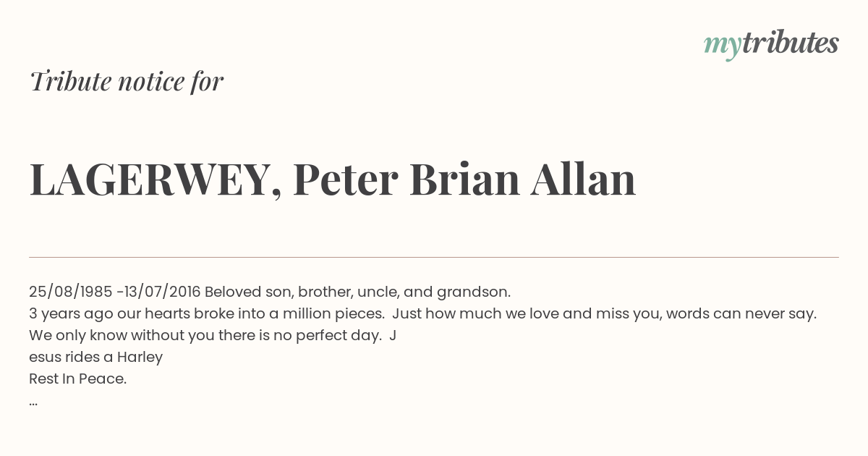868x456 pixels.
Task: Click the word 'Peter' in the heading
Action: [x=346, y=180]
